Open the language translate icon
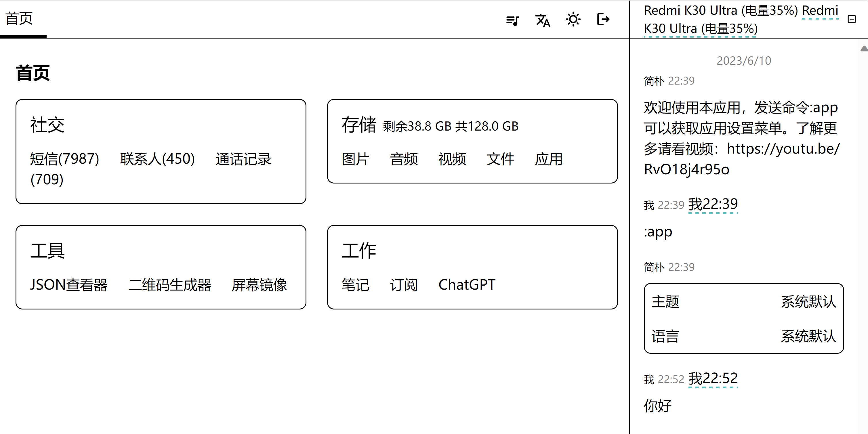Image resolution: width=868 pixels, height=434 pixels. pos(543,20)
